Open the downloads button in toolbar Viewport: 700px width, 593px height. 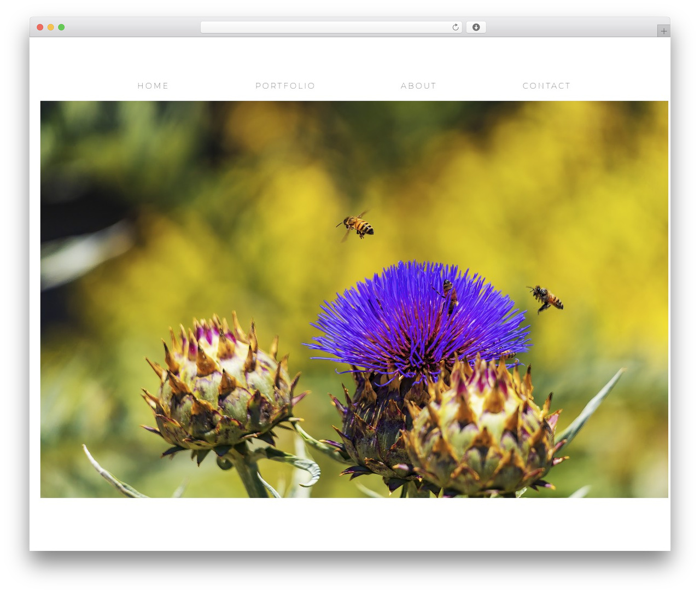(476, 27)
